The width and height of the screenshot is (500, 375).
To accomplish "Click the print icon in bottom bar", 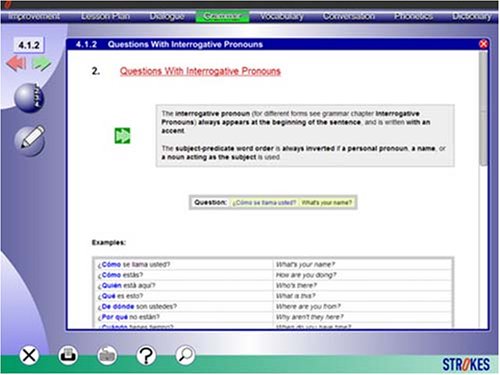I will point(68,355).
